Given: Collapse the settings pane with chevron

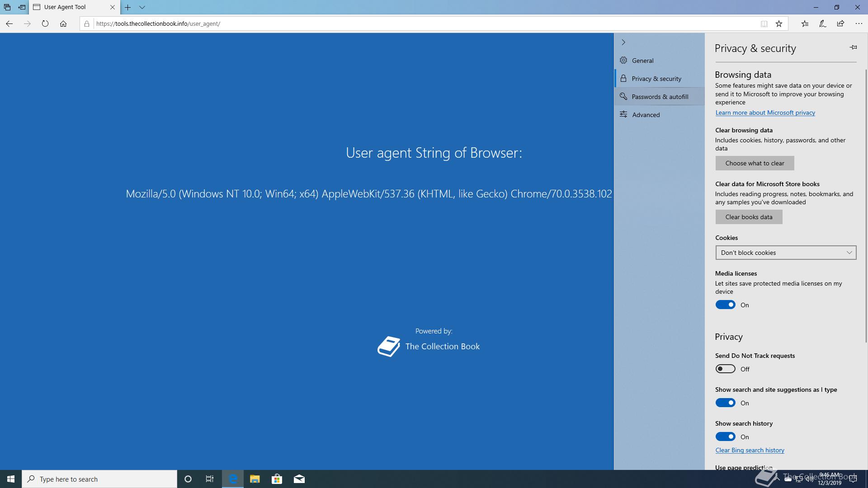Looking at the screenshot, I should (x=623, y=42).
